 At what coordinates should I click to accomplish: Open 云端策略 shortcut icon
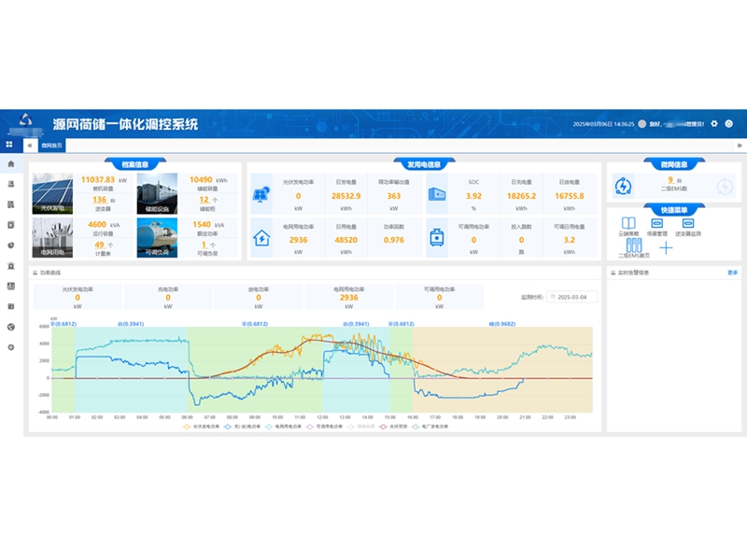click(x=629, y=224)
